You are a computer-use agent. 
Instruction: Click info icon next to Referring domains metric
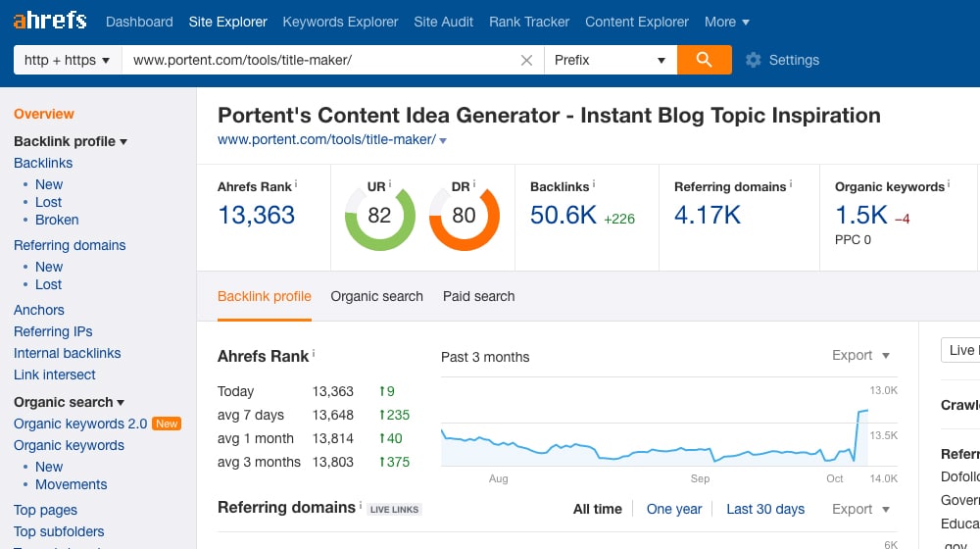(791, 184)
